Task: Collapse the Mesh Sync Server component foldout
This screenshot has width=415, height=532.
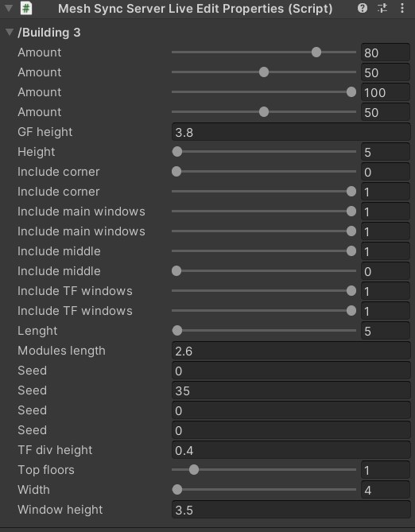Action: [9, 8]
